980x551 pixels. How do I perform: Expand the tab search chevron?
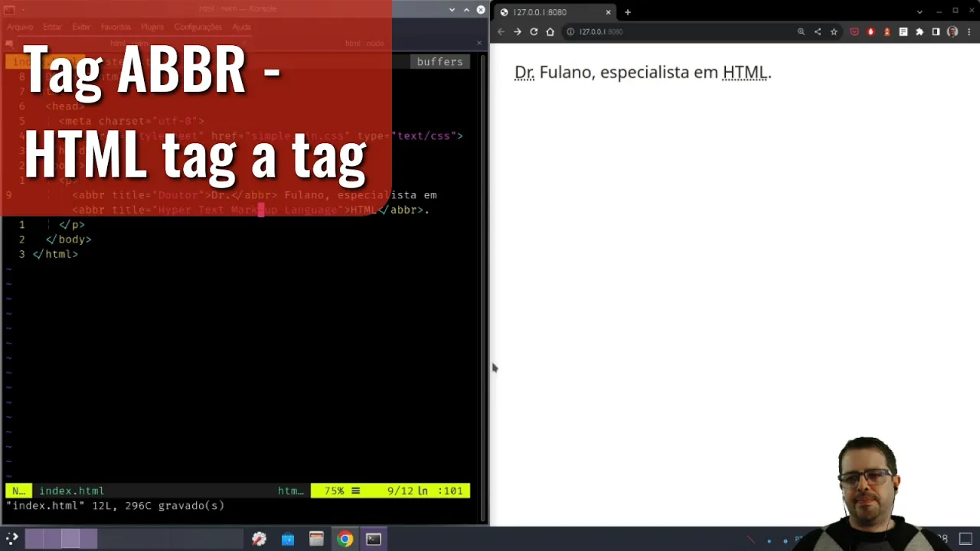(920, 11)
